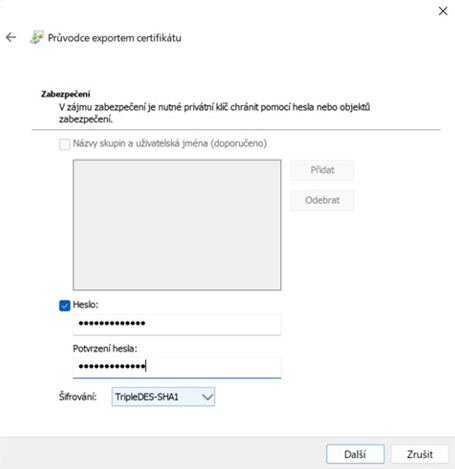Go back using the left arrow icon

11,37
